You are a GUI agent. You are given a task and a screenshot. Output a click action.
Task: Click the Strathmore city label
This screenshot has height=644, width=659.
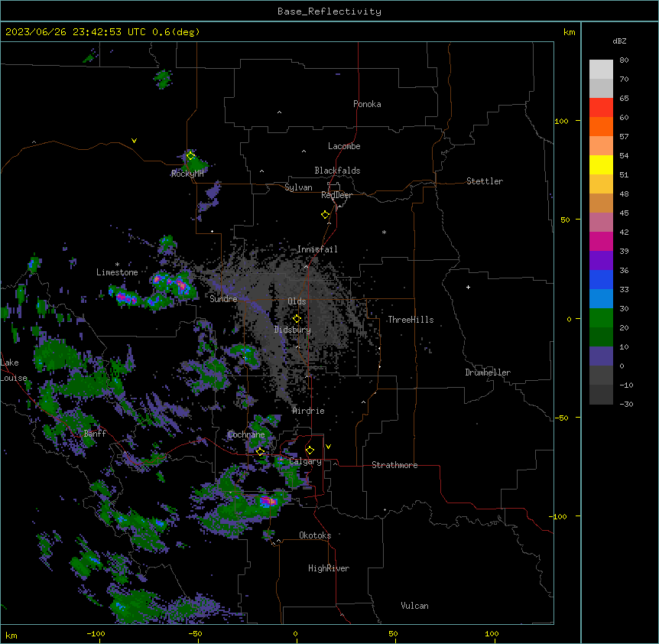[x=394, y=465]
